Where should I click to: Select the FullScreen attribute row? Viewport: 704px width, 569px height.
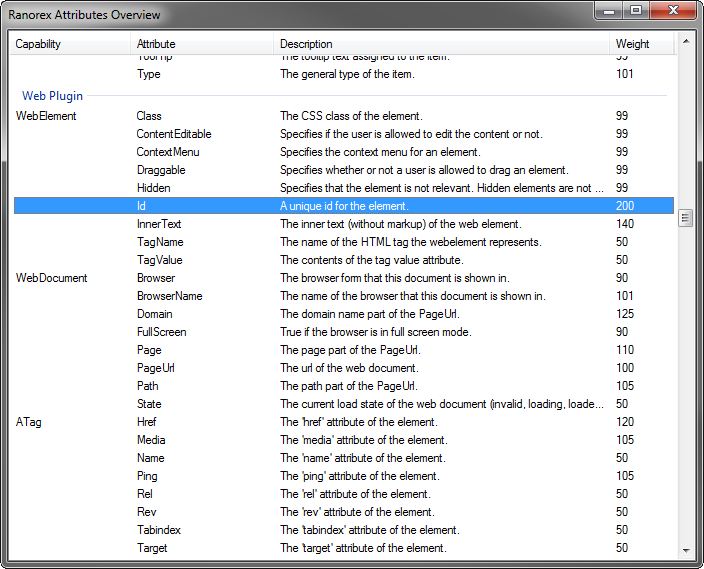pyautogui.click(x=344, y=332)
